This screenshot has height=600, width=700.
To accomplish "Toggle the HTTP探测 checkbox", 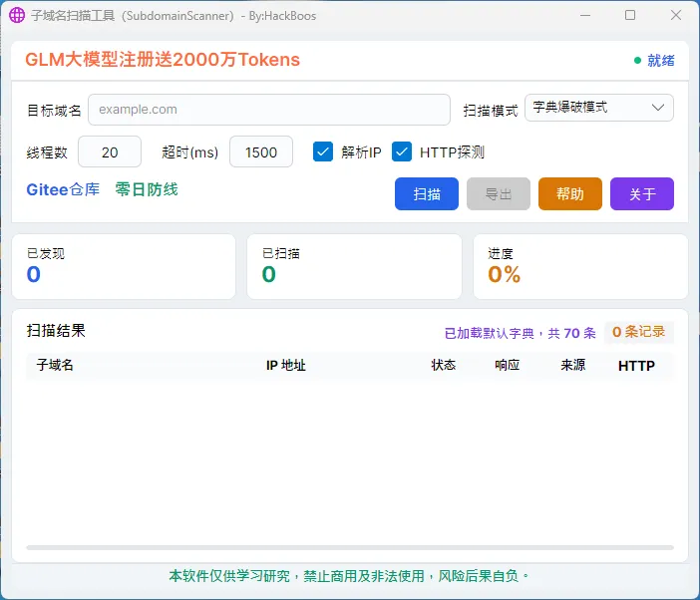I will click(x=402, y=151).
